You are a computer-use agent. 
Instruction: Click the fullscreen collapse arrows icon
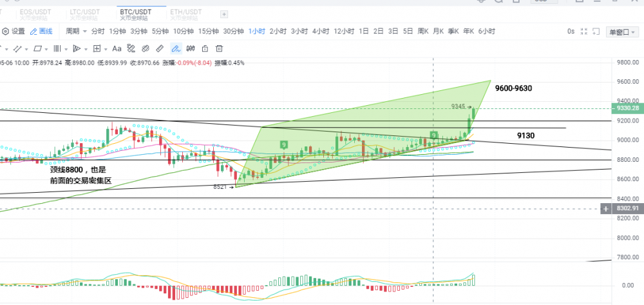584,31
